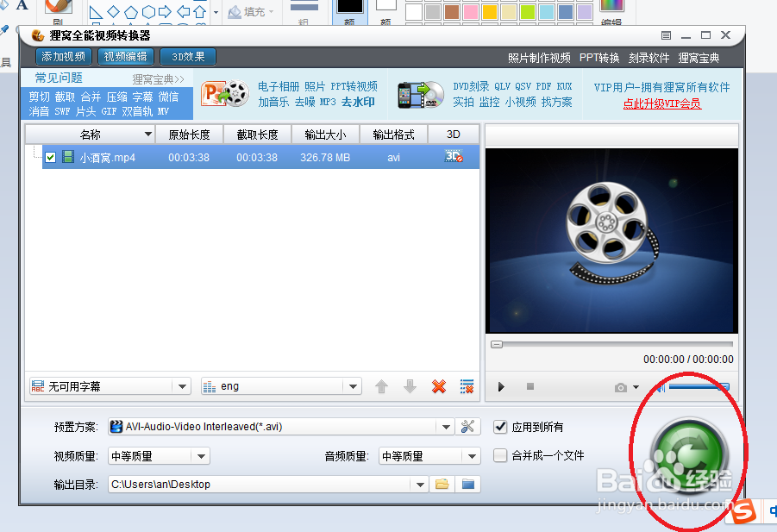Select the pink color swatch in Paint

tap(470, 11)
